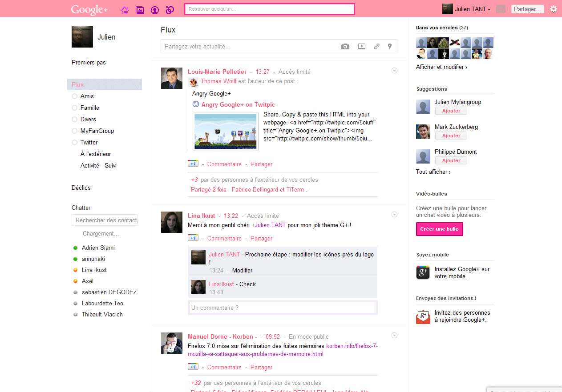The image size is (562, 392).
Task: Click Mark Zuckerberg's suggestion photo
Action: 423,132
